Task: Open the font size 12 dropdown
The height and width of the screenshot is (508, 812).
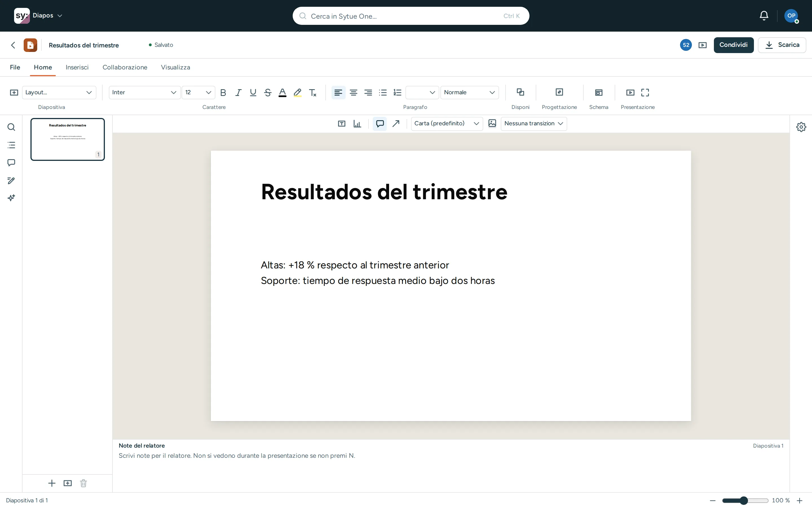Action: [199, 92]
